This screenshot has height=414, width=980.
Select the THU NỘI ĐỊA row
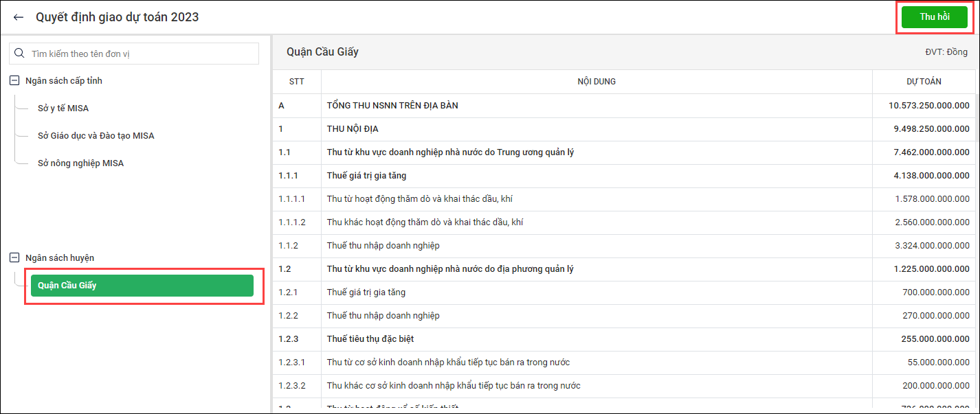[353, 129]
